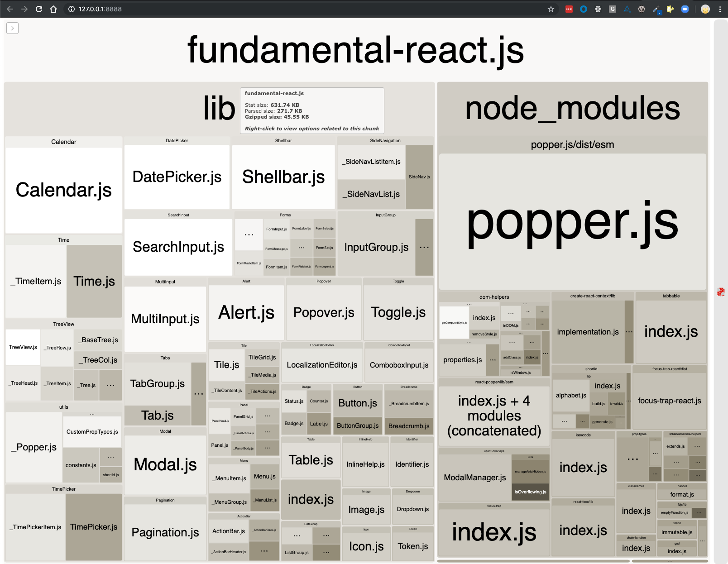Viewport: 728px width, 564px height.
Task: Select the Tab.js block
Action: [158, 416]
